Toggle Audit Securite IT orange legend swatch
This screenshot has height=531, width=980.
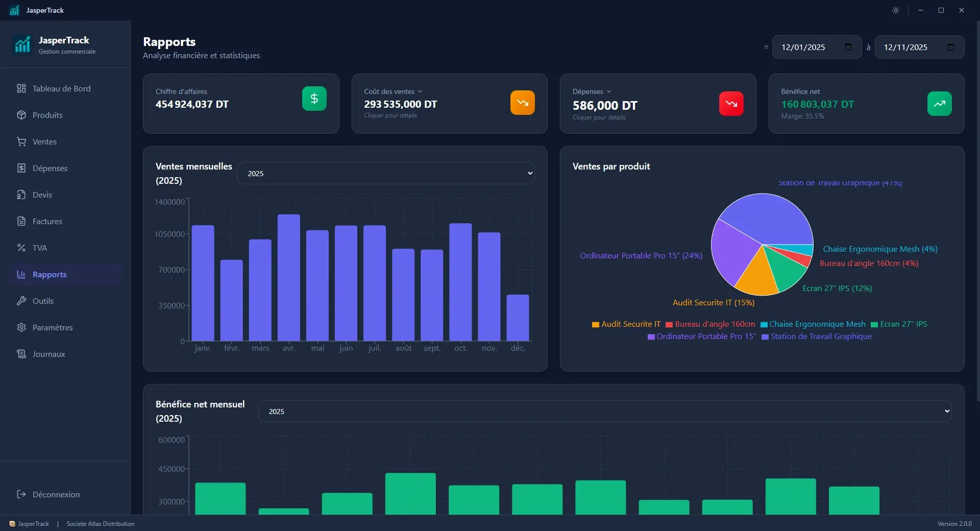click(595, 325)
